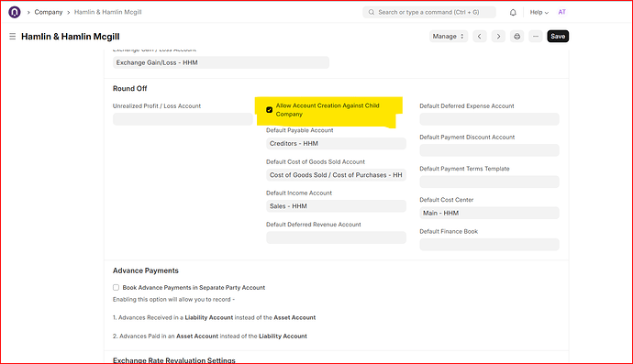Focus the search or command bar
The image size is (633, 364).
click(x=429, y=12)
